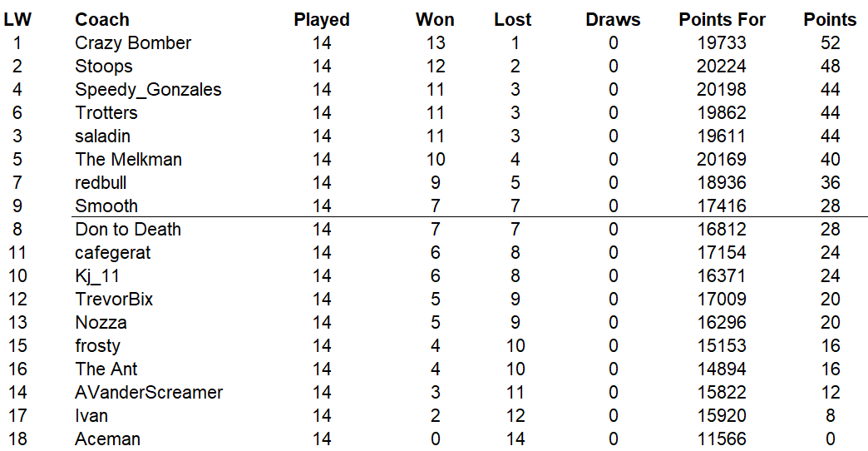This screenshot has height=451, width=868.
Task: Click on TrevorBix coach name
Action: point(114,300)
